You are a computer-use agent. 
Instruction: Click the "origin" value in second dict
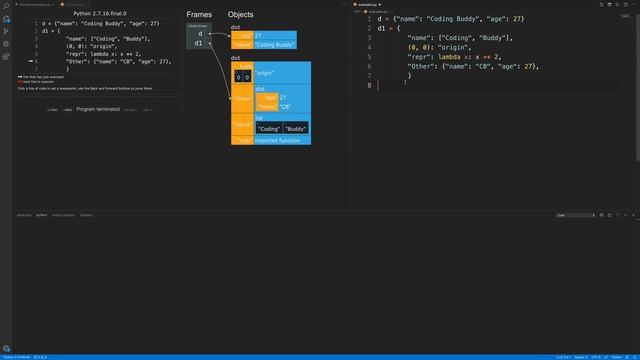pyautogui.click(x=264, y=73)
